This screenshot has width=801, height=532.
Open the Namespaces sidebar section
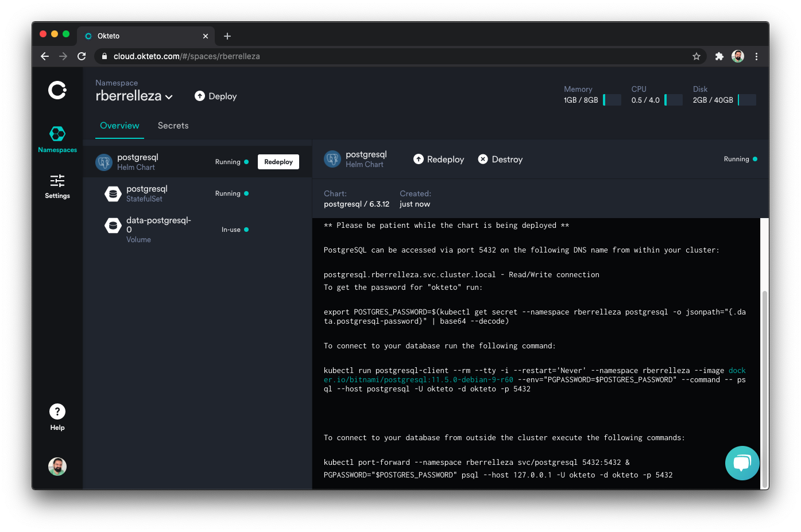pyautogui.click(x=57, y=139)
